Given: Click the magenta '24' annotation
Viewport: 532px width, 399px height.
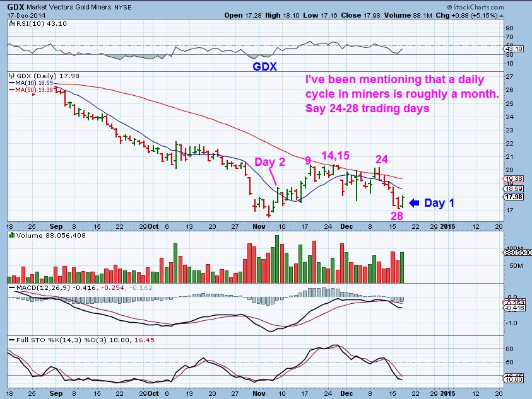Looking at the screenshot, I should (x=381, y=159).
